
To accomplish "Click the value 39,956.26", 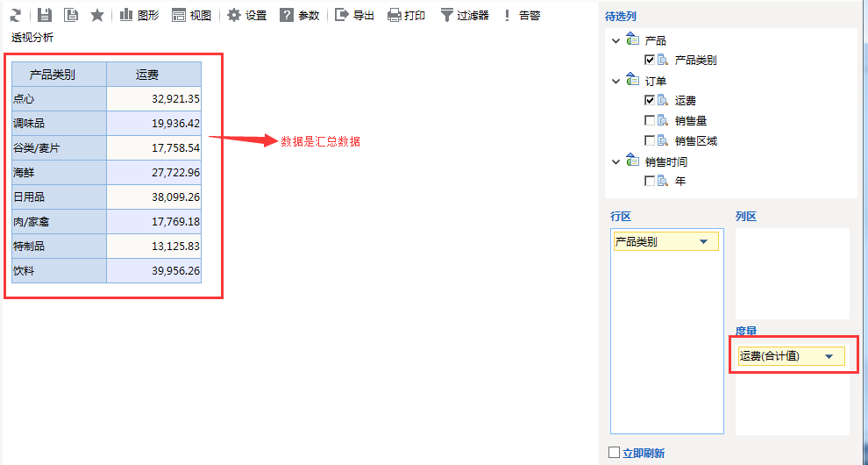I will pyautogui.click(x=154, y=270).
